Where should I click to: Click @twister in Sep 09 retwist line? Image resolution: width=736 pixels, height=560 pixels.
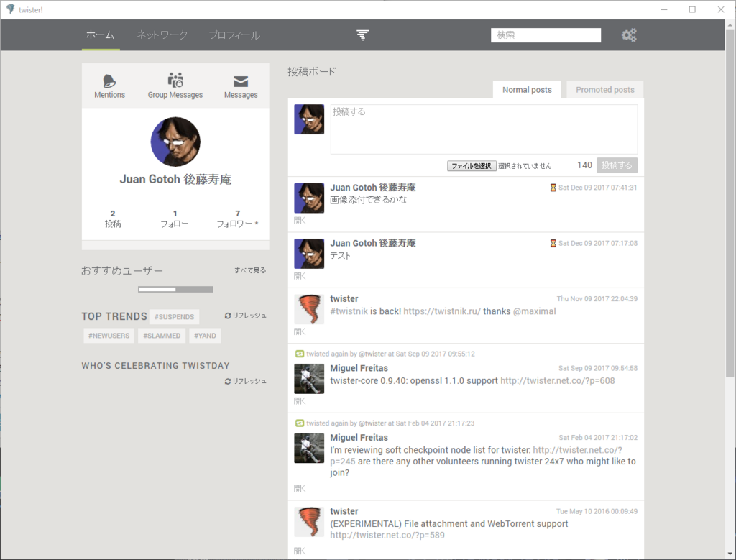click(x=372, y=354)
